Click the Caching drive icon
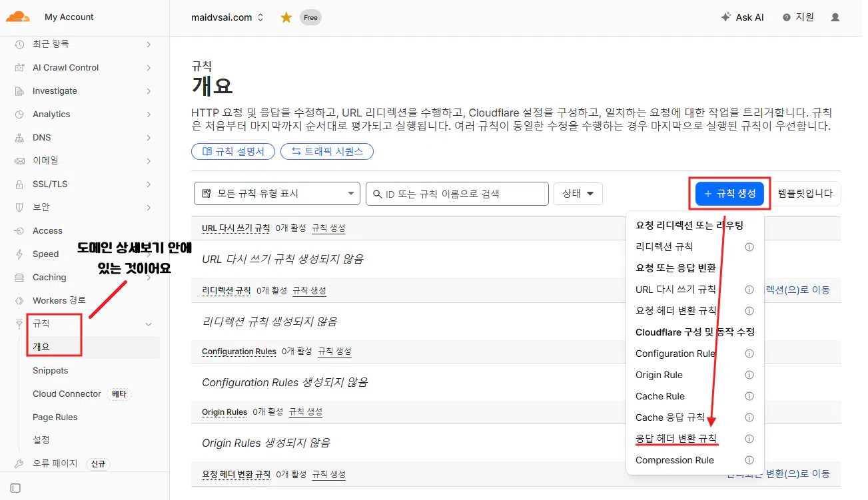The height and width of the screenshot is (500, 868). (x=19, y=277)
